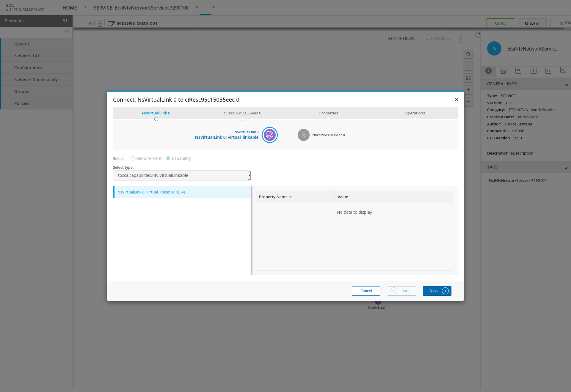Click the blue S service avatar icon
This screenshot has width=571, height=392.
point(494,48)
